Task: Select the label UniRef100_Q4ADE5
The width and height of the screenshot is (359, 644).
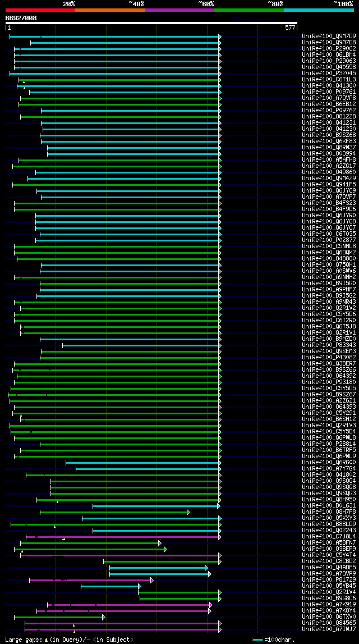Action: point(329,567)
